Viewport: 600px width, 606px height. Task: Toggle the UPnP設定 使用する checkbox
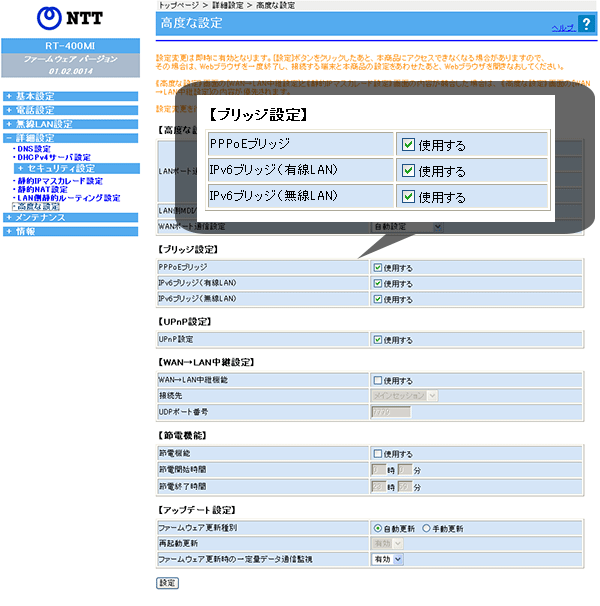pos(378,340)
